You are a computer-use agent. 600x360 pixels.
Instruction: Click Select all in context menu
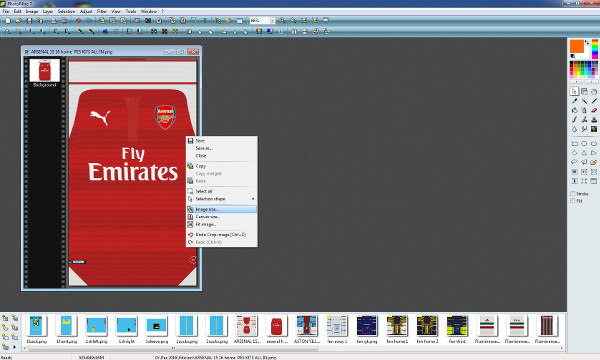coord(222,191)
